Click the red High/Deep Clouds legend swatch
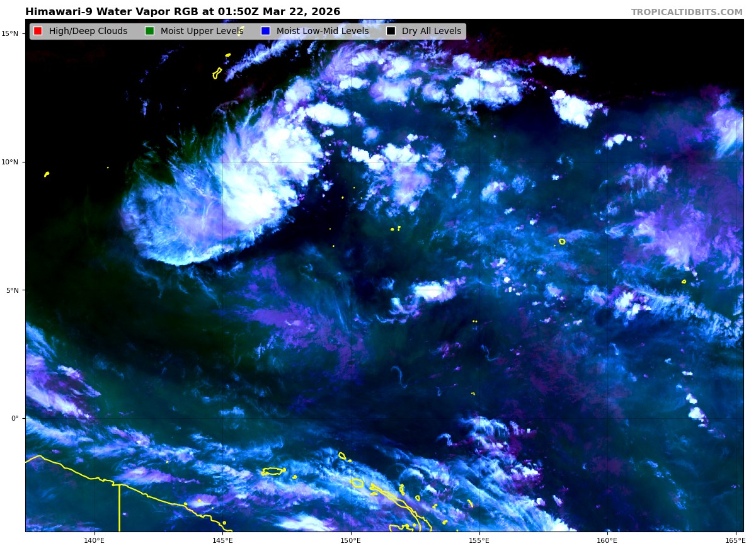This screenshot has height=546, width=756. [x=38, y=31]
